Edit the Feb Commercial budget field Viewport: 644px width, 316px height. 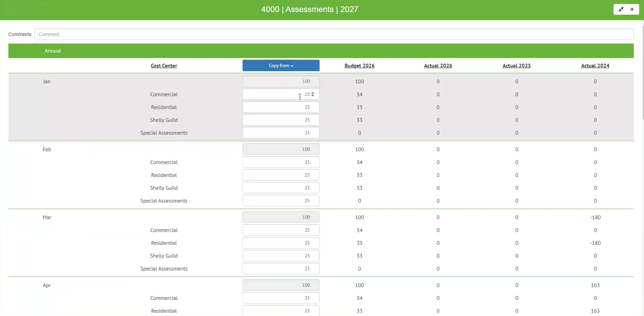pos(281,162)
